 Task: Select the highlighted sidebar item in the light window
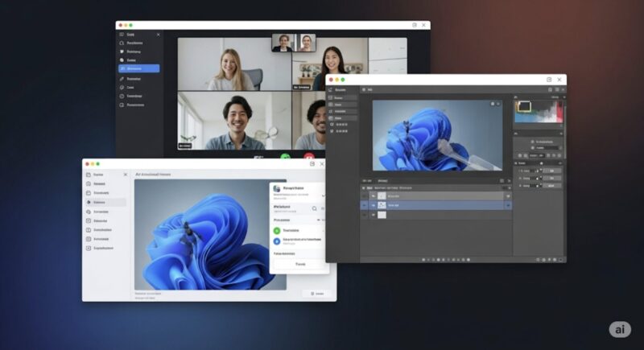105,202
